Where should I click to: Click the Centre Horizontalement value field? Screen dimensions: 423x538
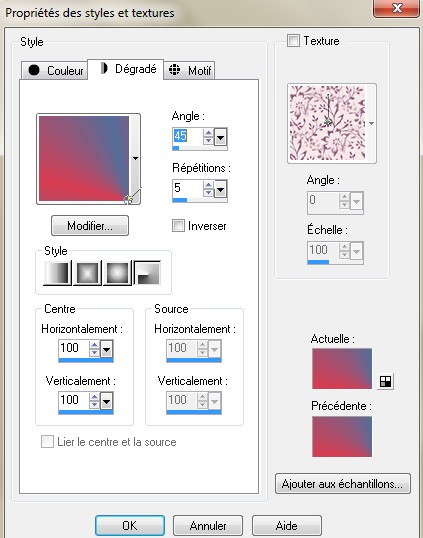[x=73, y=348]
